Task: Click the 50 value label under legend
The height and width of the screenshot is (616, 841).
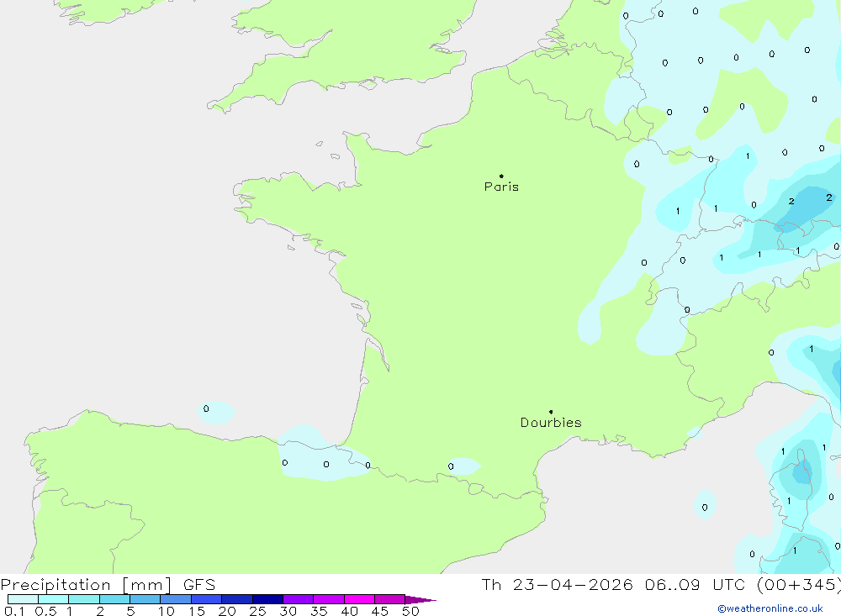Action: [410, 611]
